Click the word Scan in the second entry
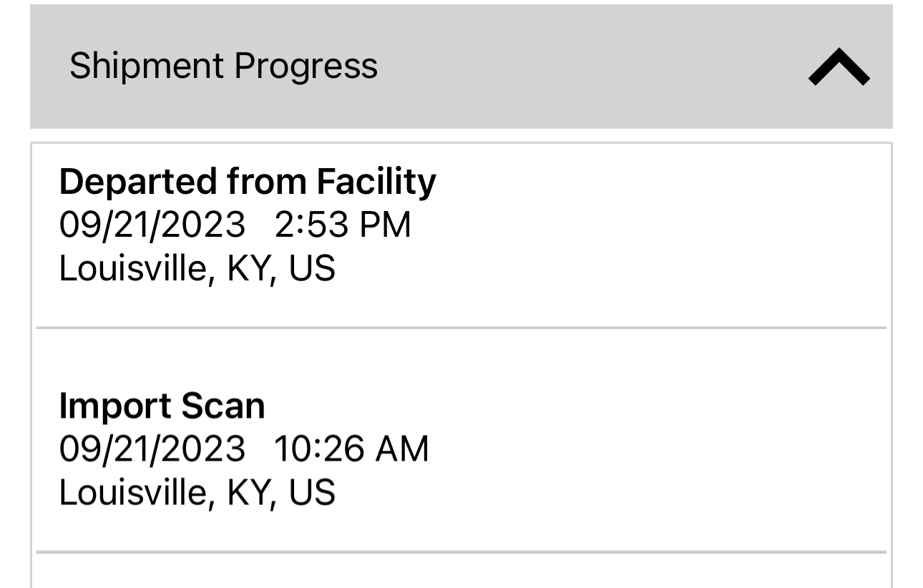Viewport: 923px width, 588px height. coord(223,406)
